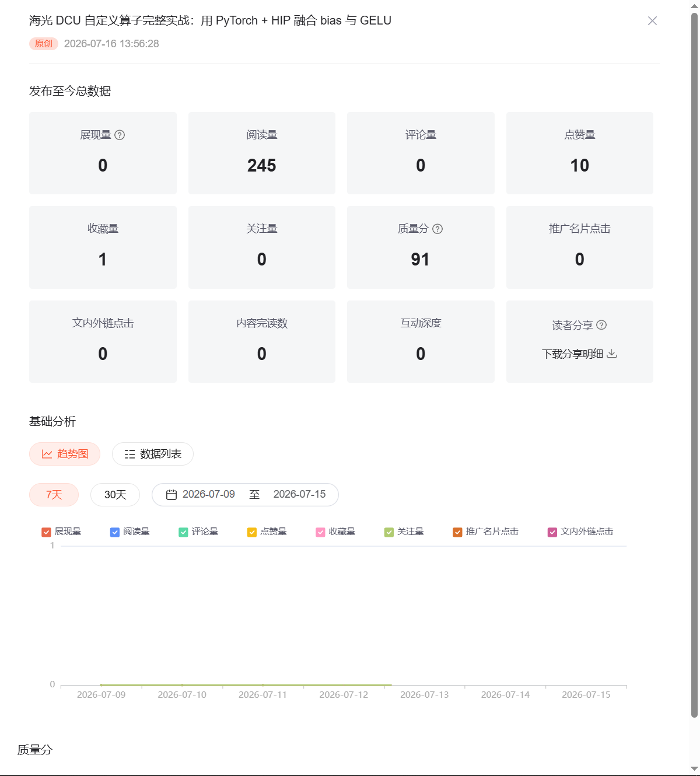Click the help icon next to 读者分享

pyautogui.click(x=601, y=325)
